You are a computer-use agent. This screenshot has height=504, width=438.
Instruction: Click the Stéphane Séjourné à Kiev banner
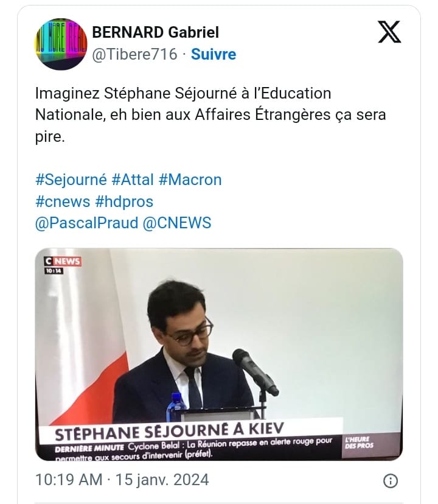pos(169,431)
